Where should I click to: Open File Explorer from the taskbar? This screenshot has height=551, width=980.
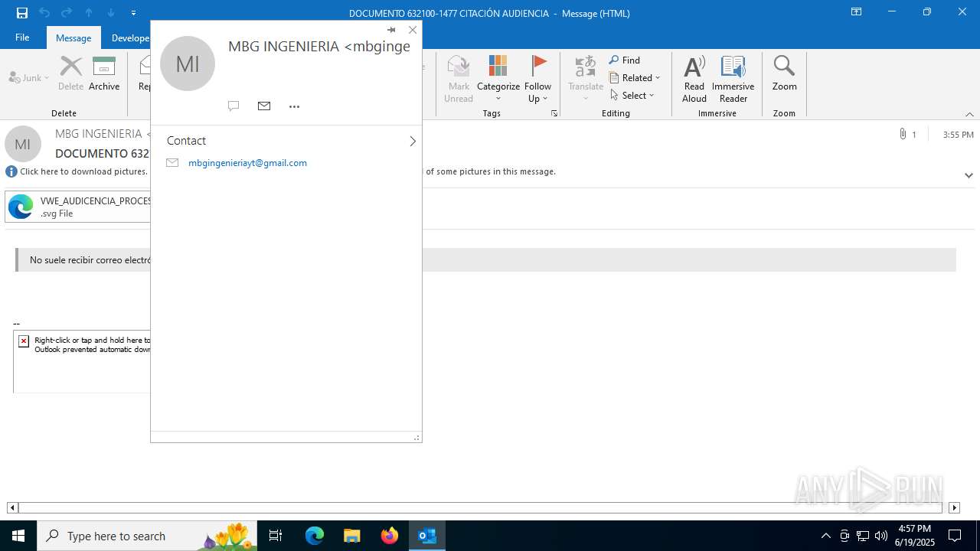pos(352,536)
